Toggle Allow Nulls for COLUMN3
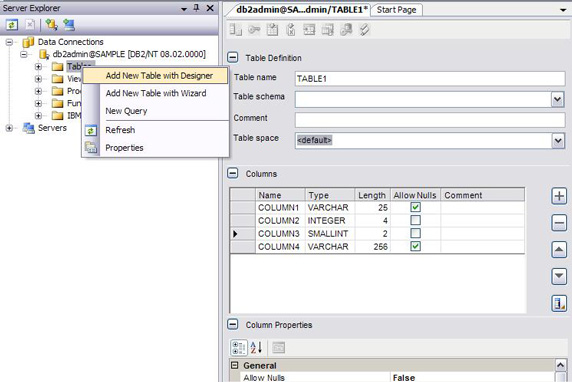572x382 pixels. click(x=415, y=233)
